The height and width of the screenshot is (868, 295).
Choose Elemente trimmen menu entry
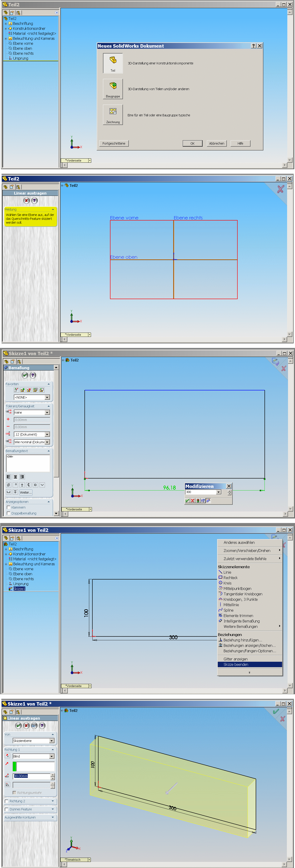point(238,616)
